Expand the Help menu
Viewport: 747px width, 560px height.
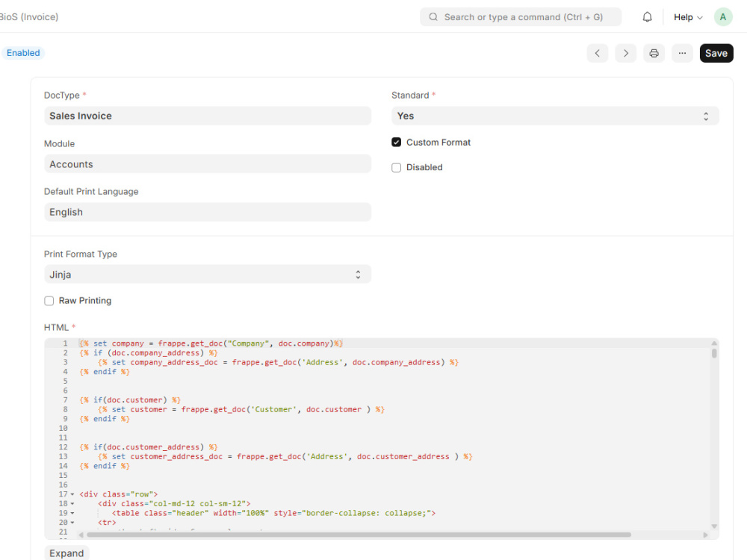pos(686,16)
